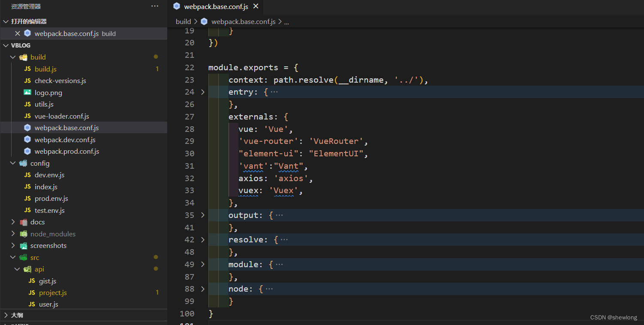Click the breadcrumb ellipsis segment
644x325 pixels.
coord(286,21)
